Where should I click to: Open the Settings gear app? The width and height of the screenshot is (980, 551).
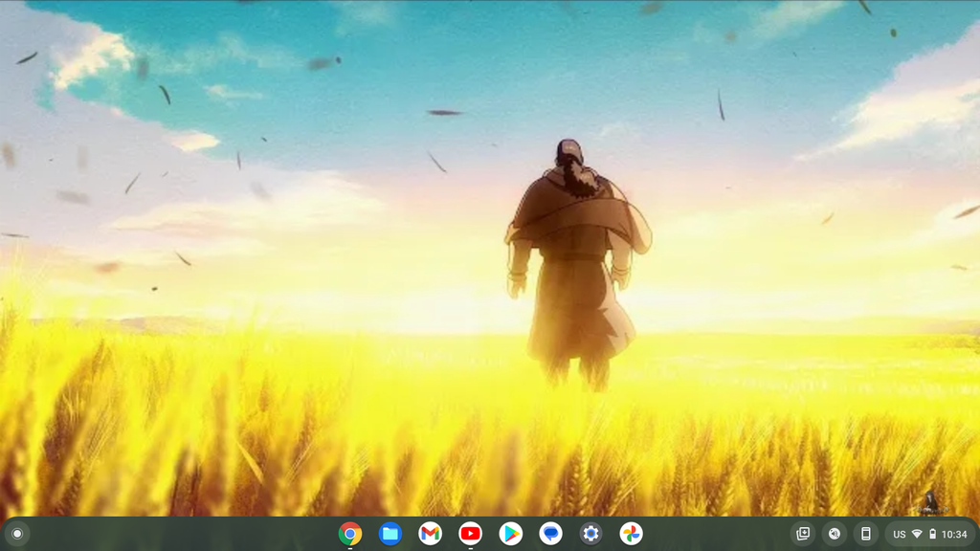pos(590,534)
